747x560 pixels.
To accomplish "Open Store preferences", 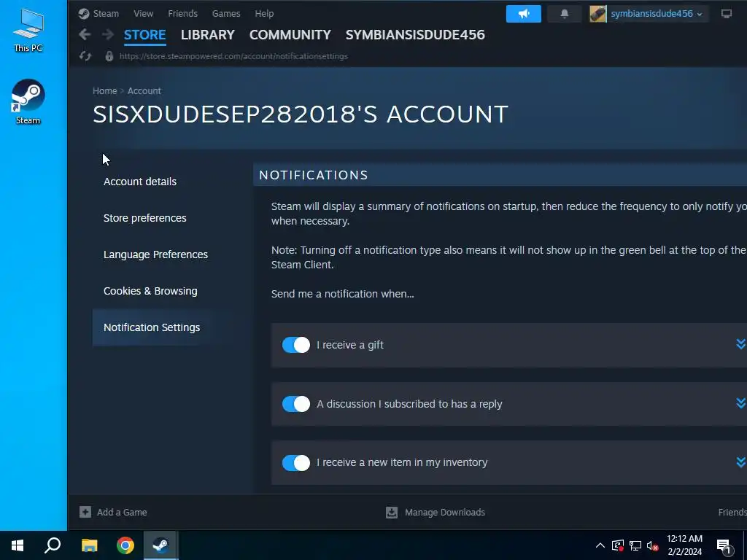I will click(x=145, y=218).
